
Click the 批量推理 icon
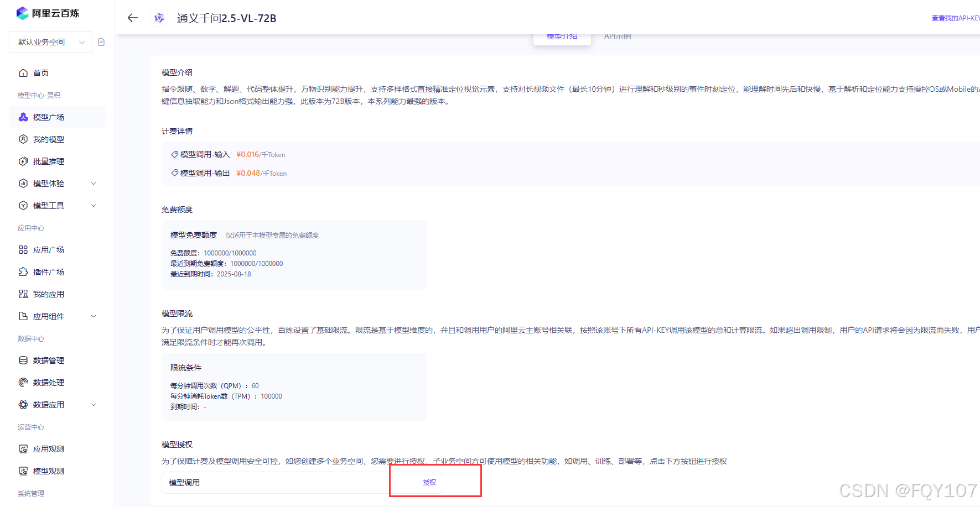point(23,161)
